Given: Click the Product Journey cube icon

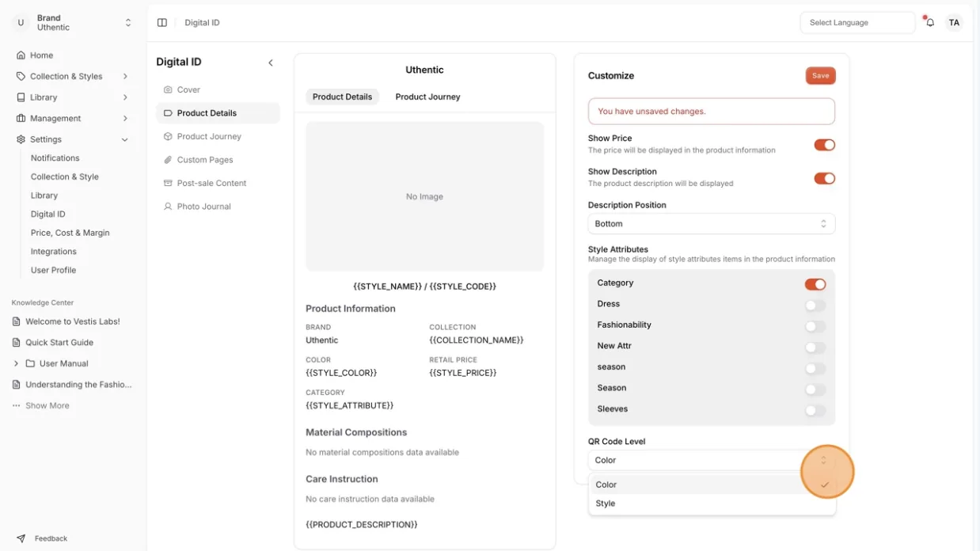Looking at the screenshot, I should (168, 137).
